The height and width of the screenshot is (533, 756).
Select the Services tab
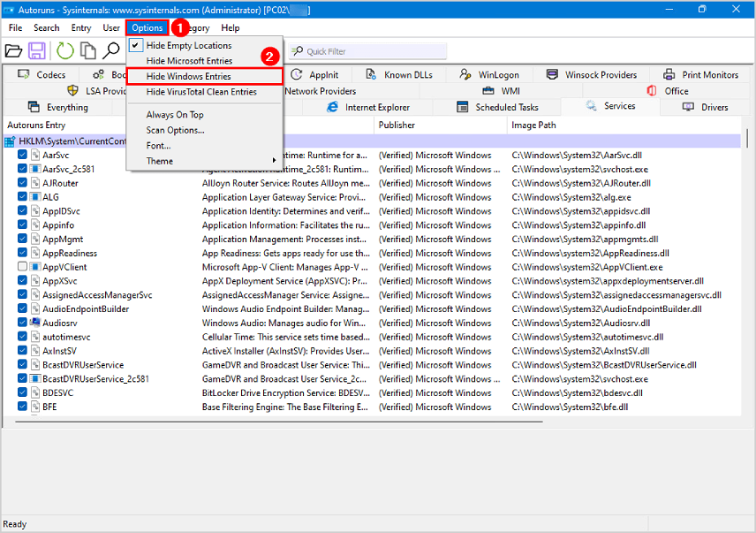click(x=610, y=106)
